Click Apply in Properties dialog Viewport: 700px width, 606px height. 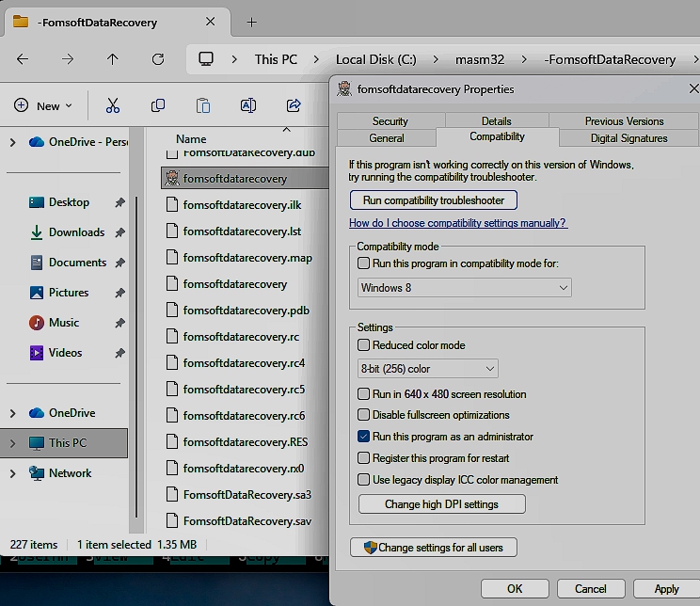[666, 588]
